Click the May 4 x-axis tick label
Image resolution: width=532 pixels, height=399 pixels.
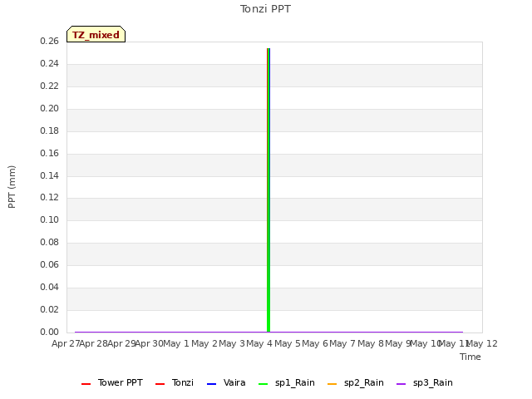259,343
